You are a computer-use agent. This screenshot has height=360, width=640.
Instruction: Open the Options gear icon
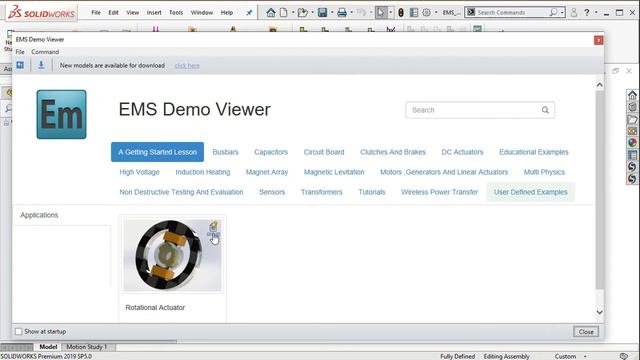pyautogui.click(x=426, y=13)
